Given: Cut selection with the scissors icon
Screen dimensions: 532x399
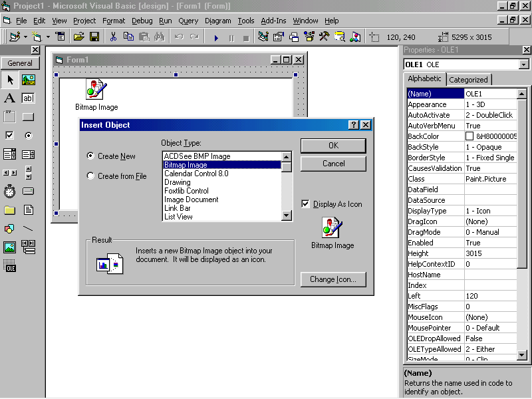Looking at the screenshot, I should [113, 37].
